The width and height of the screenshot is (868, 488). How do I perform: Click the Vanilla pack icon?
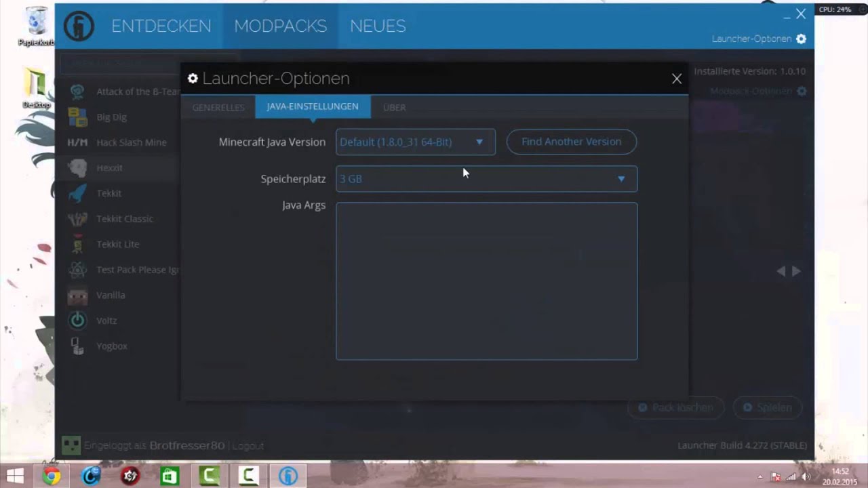point(77,296)
